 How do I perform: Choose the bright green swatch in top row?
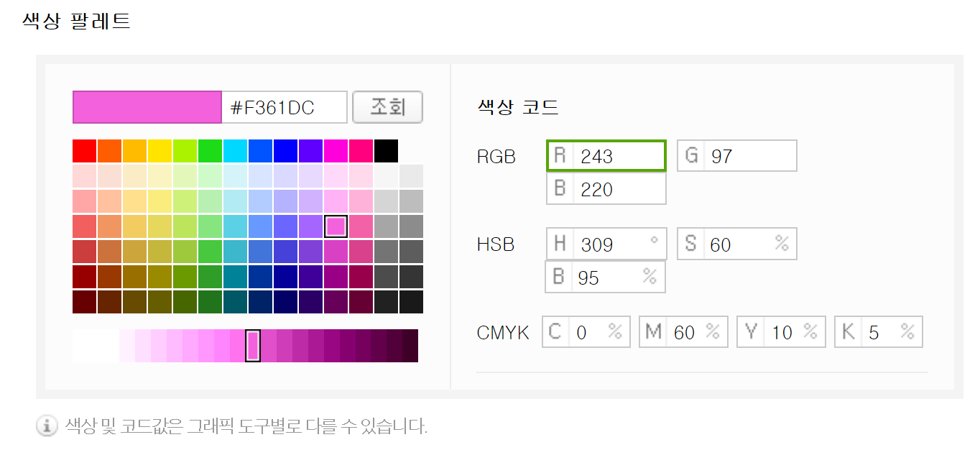click(x=211, y=151)
